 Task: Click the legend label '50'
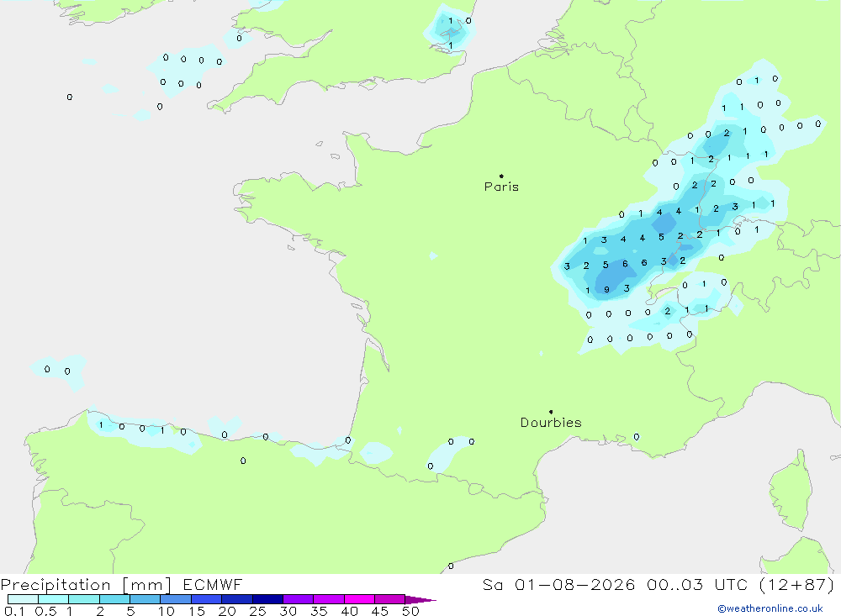point(410,611)
